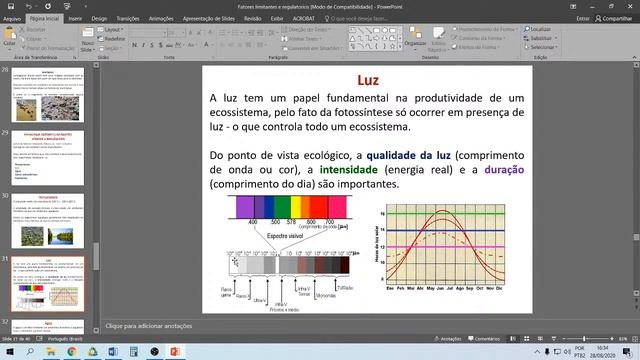
Task: Open the Seção dropdown
Action: [x=110, y=48]
